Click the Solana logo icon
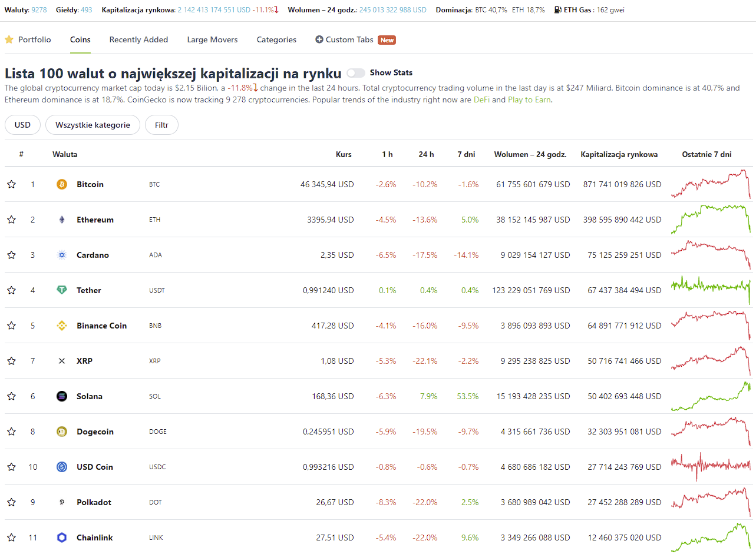 (x=62, y=396)
